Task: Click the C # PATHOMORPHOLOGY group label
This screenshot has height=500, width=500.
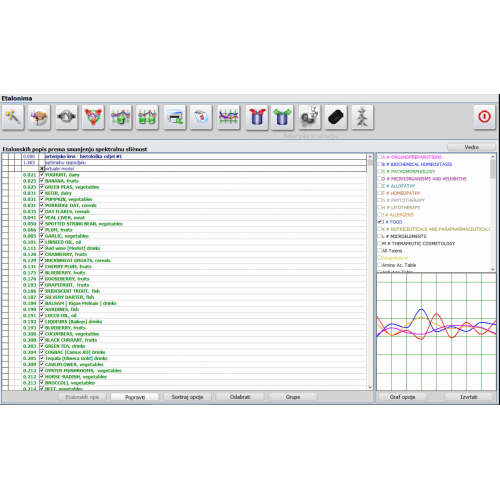Action: point(408,171)
